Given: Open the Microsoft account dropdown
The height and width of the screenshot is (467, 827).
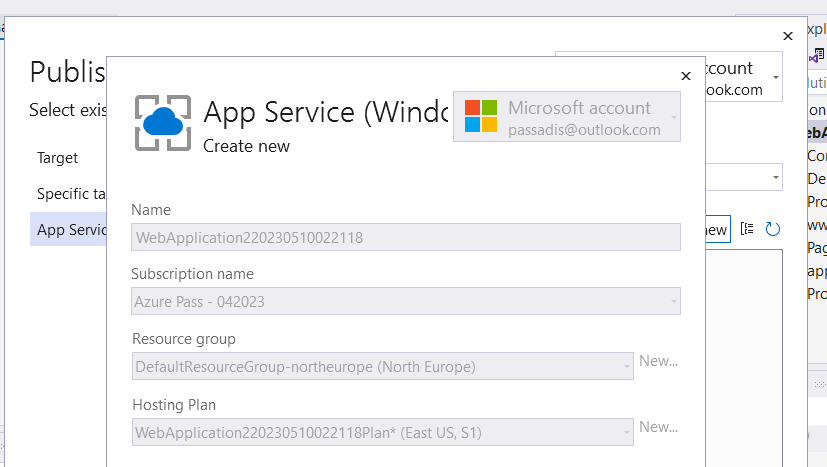Looking at the screenshot, I should click(674, 117).
